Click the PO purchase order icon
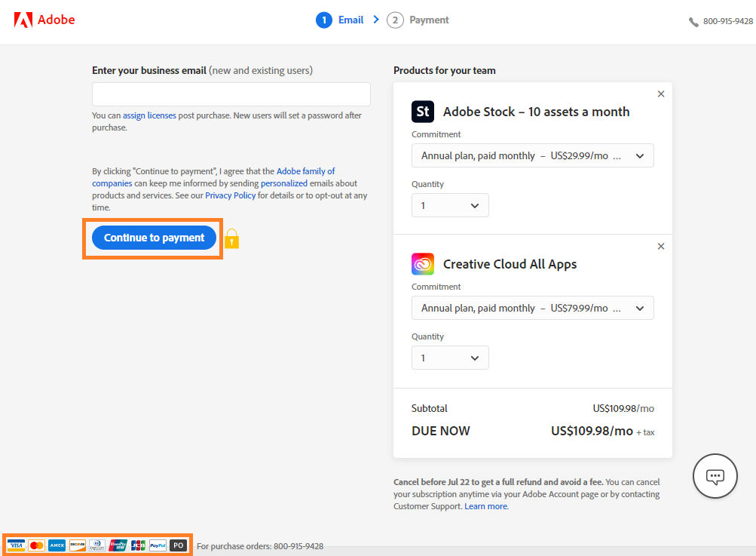The image size is (756, 556). tap(179, 545)
